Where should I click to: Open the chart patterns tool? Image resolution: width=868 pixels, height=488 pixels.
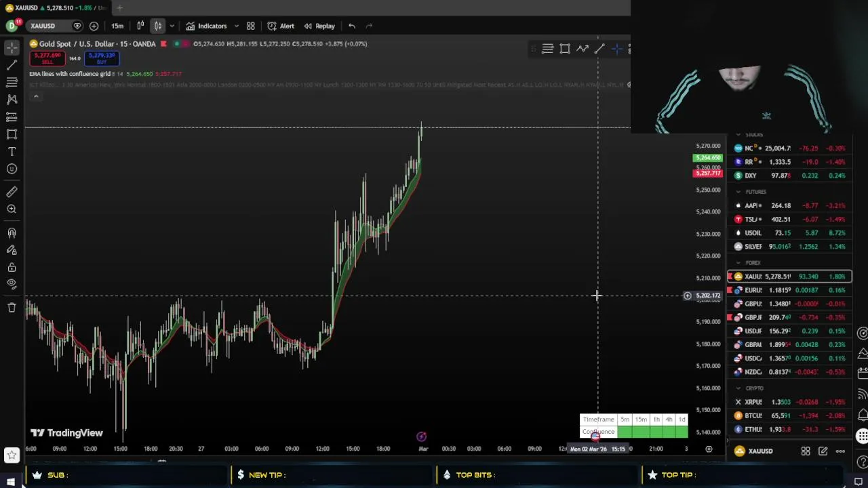[12, 100]
